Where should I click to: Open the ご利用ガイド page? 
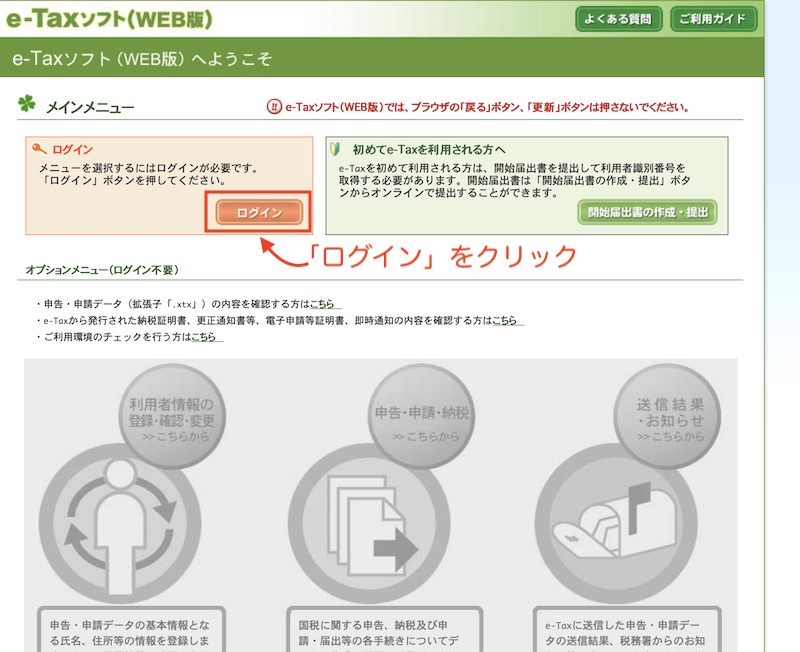coord(713,19)
